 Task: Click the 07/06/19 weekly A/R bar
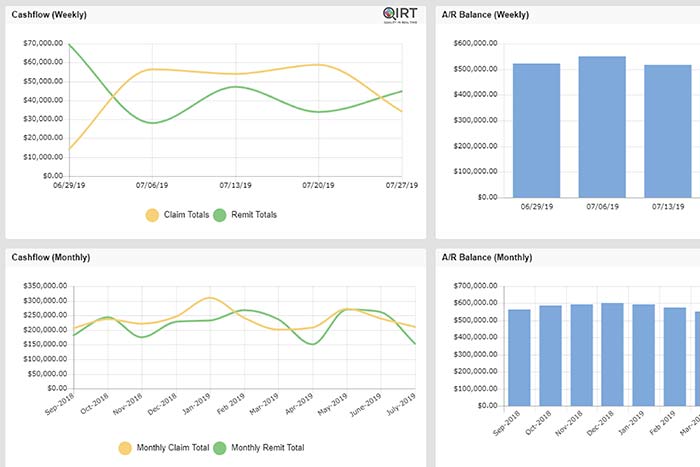click(x=601, y=126)
